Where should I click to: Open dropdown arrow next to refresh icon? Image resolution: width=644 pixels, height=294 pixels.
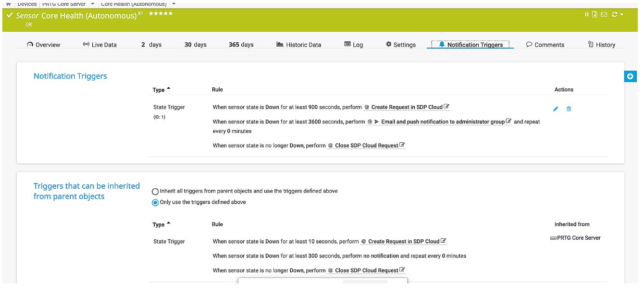pyautogui.click(x=622, y=14)
